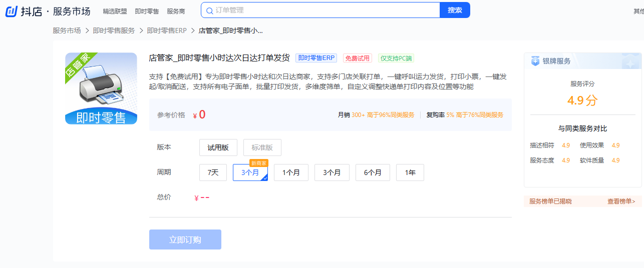Viewport: 644px width, 268px height.
Task: Open 即时零售ERP breadcrumb link
Action: pos(167,30)
